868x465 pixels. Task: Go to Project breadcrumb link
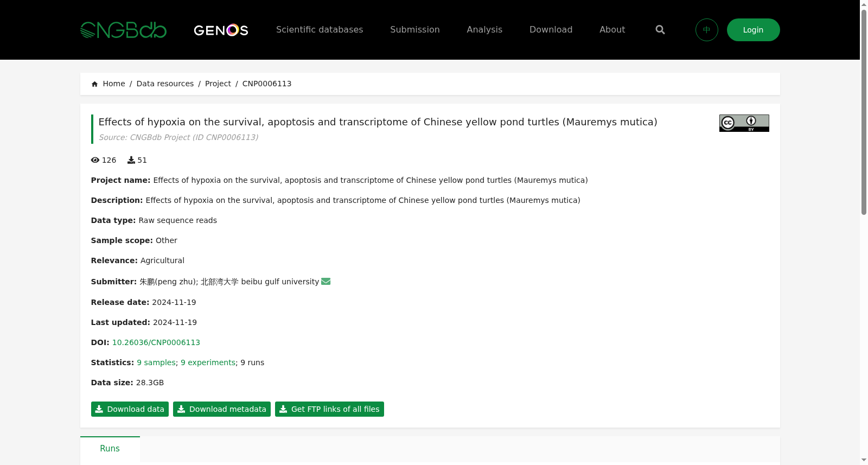(218, 84)
